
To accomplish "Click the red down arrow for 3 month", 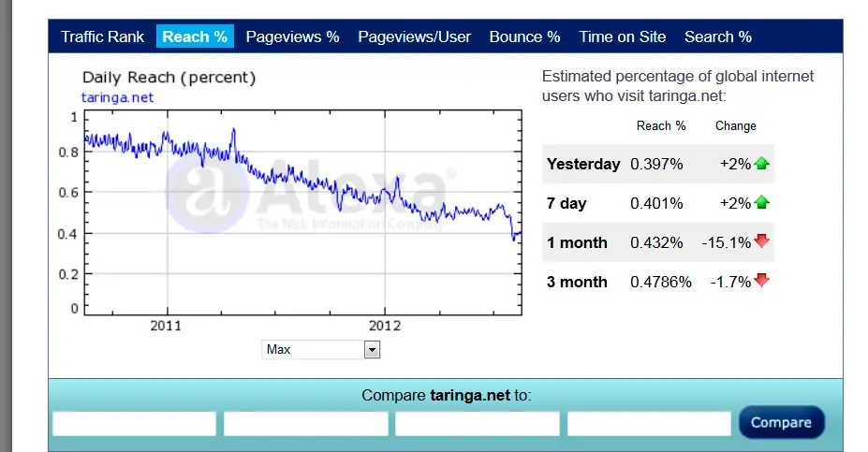I will tap(761, 281).
